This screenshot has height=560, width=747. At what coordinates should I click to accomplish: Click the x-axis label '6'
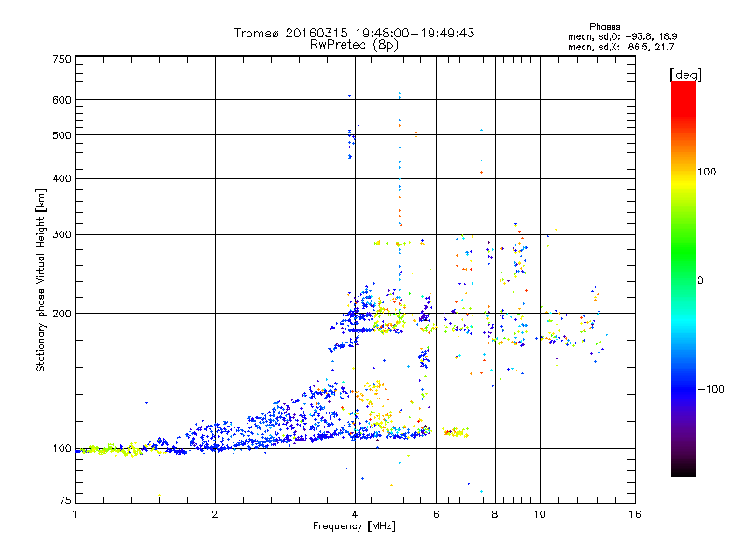point(436,514)
